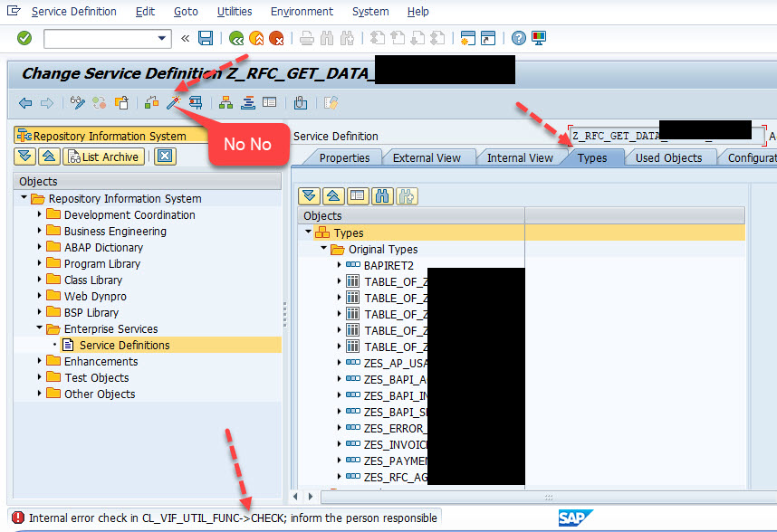Screen dimensions: 777x532
Task: Expand the Enhancements folder
Action: 40,361
